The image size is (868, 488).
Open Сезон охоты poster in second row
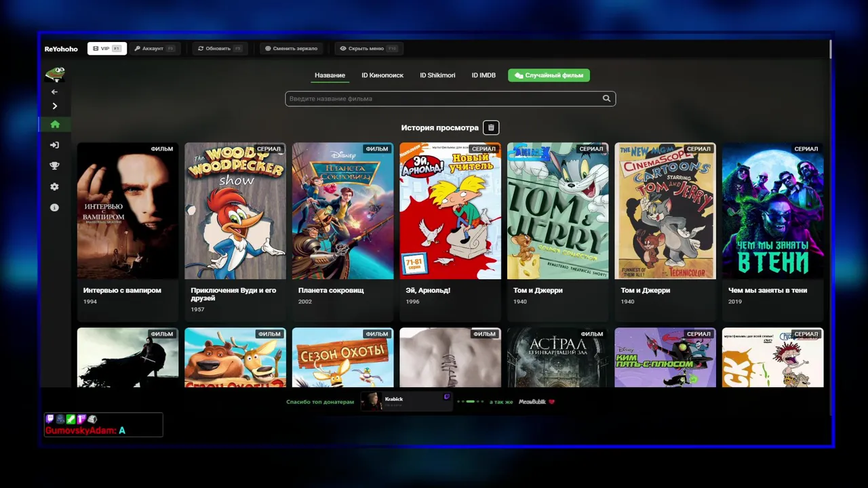click(342, 358)
